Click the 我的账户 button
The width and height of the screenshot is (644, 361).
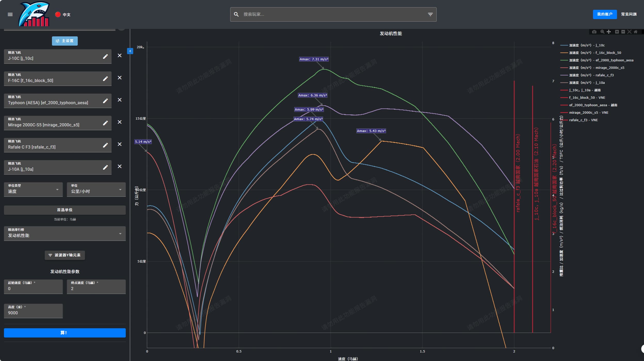pyautogui.click(x=605, y=14)
